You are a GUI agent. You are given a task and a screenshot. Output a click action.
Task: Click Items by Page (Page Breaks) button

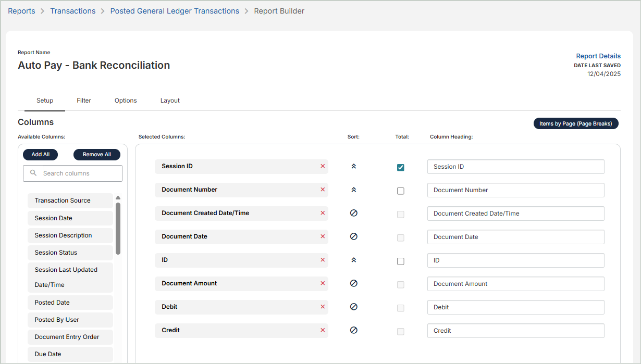(575, 124)
